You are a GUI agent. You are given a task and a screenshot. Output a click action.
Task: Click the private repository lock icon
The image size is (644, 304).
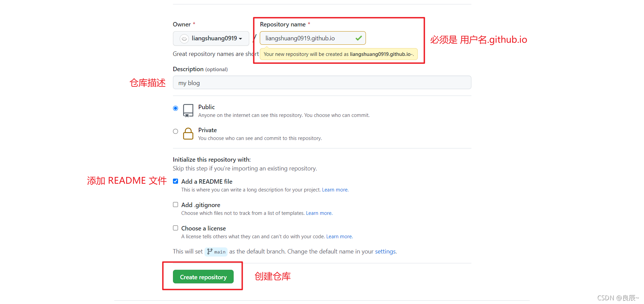click(188, 134)
